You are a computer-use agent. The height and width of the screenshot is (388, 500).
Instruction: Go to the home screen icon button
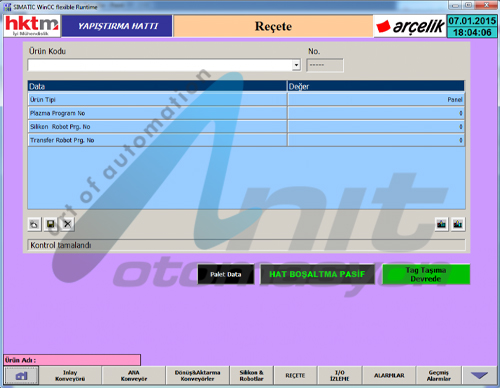[21, 376]
